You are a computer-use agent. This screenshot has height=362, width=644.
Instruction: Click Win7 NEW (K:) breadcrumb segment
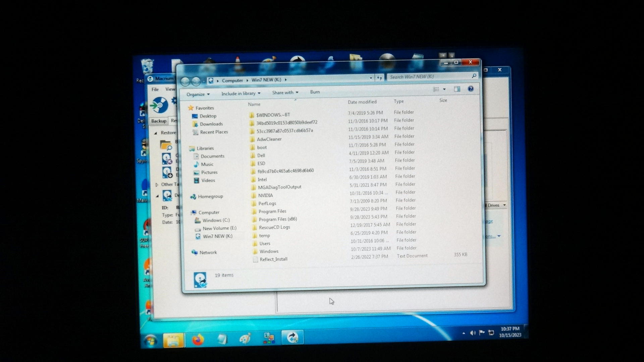266,80
